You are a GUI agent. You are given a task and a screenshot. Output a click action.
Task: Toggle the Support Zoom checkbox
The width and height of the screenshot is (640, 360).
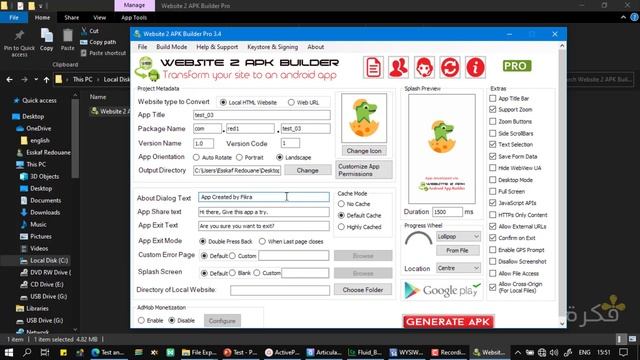click(x=493, y=109)
